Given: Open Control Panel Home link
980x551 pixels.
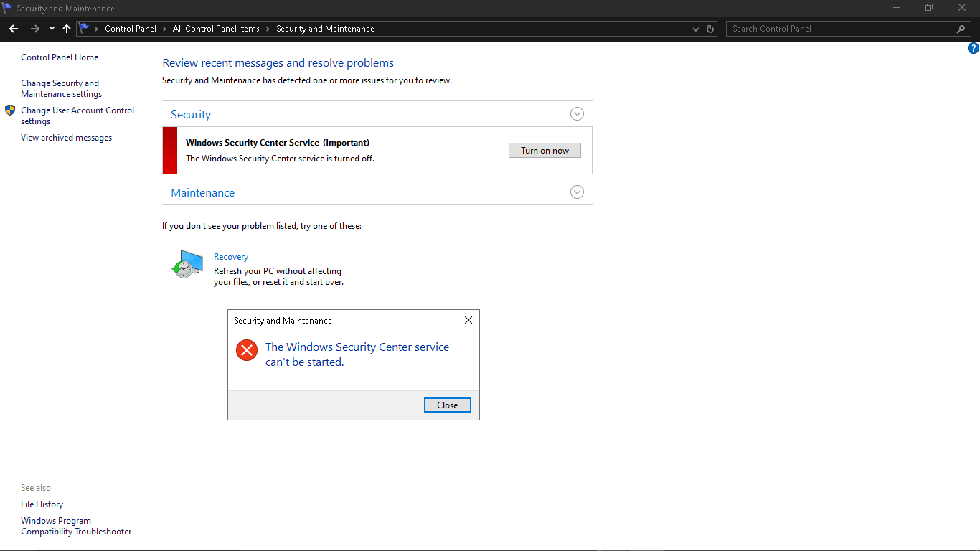Looking at the screenshot, I should tap(60, 57).
